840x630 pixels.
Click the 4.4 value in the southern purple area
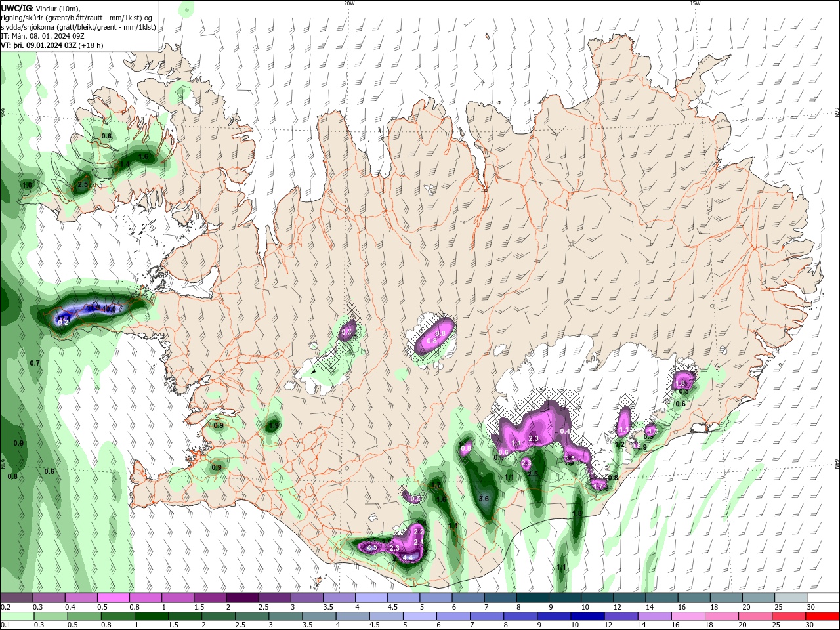(408, 558)
